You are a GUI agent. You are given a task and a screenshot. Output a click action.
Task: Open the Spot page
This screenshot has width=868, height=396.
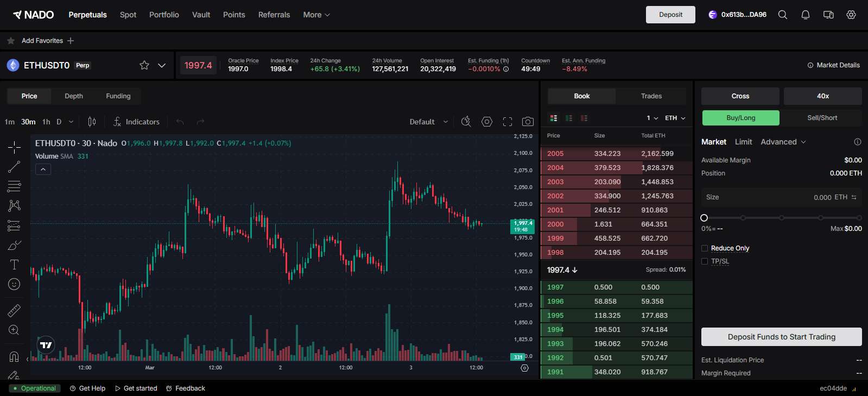[x=128, y=15]
